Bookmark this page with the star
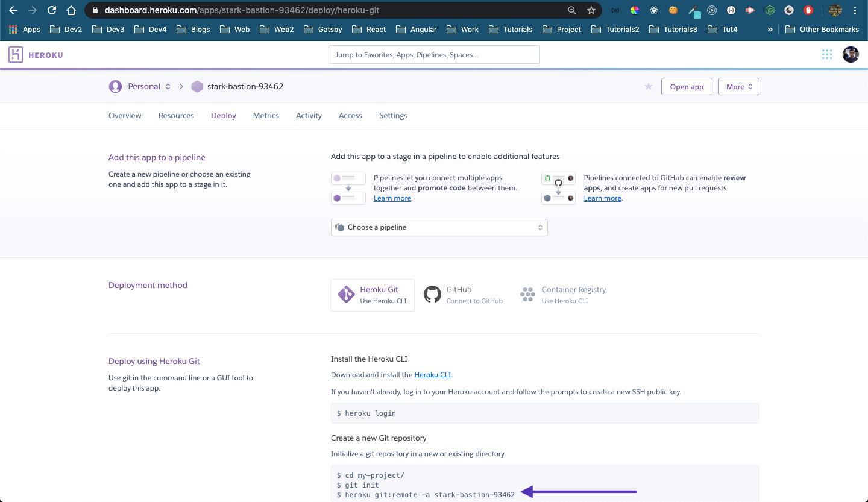This screenshot has height=502, width=868. click(x=591, y=10)
